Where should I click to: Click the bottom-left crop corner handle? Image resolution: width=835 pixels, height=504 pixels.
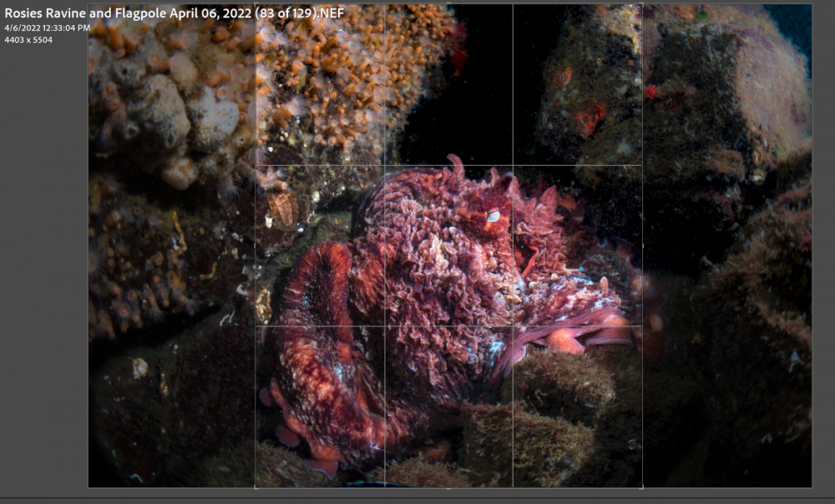256,487
